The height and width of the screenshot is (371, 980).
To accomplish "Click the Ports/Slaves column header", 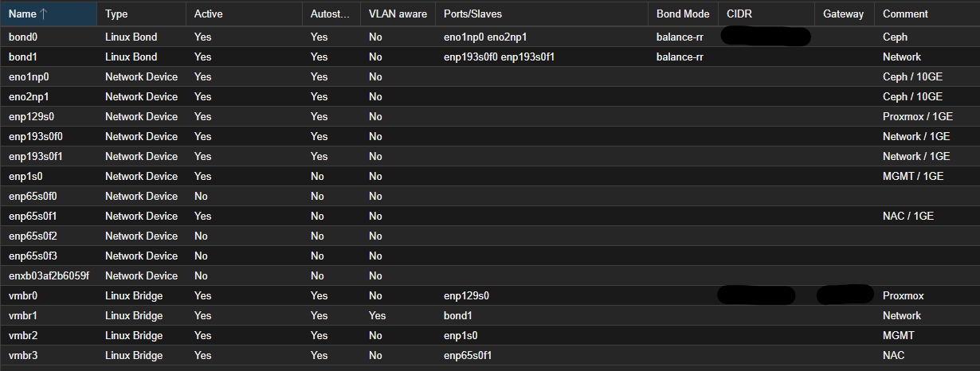I will 472,14.
